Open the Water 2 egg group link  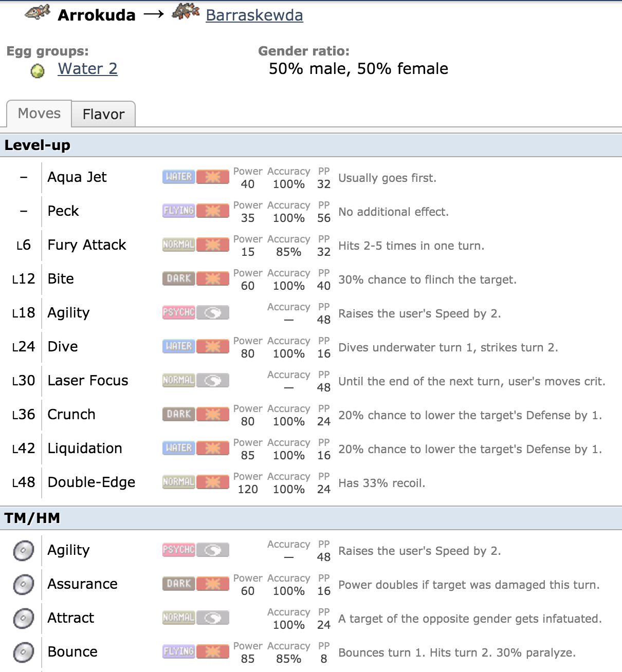coord(87,69)
